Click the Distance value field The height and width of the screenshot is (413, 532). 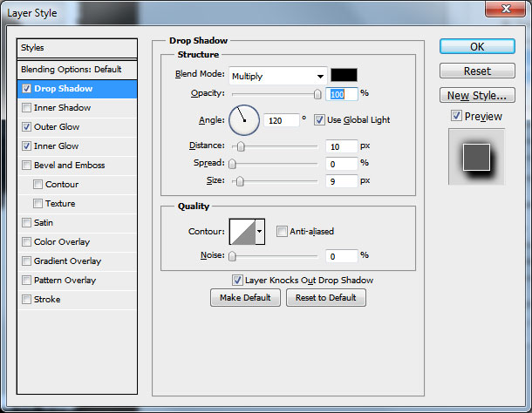[342, 146]
